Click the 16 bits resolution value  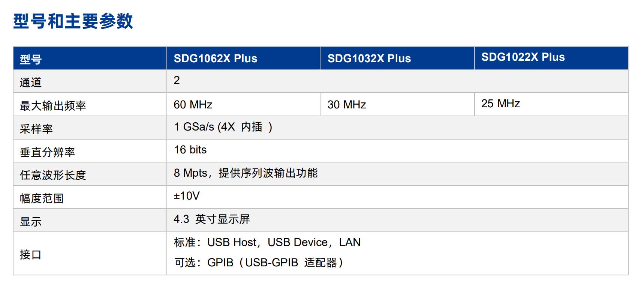[190, 150]
